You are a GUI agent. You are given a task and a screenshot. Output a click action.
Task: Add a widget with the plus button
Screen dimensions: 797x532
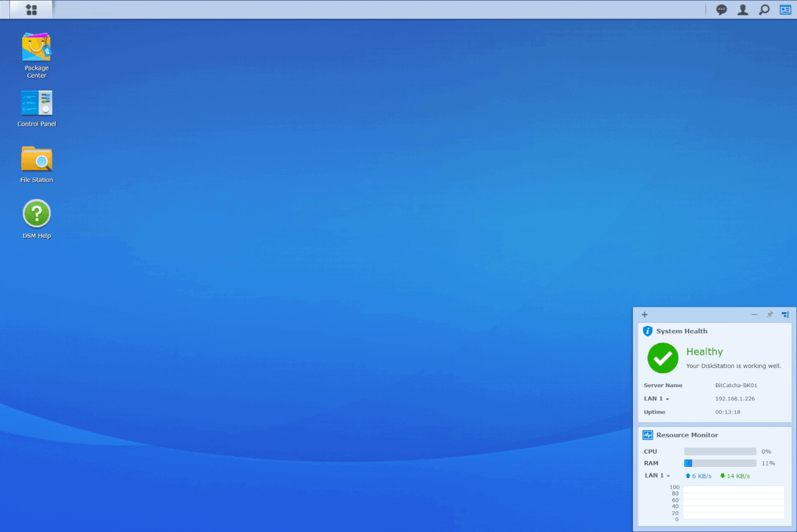pyautogui.click(x=644, y=314)
